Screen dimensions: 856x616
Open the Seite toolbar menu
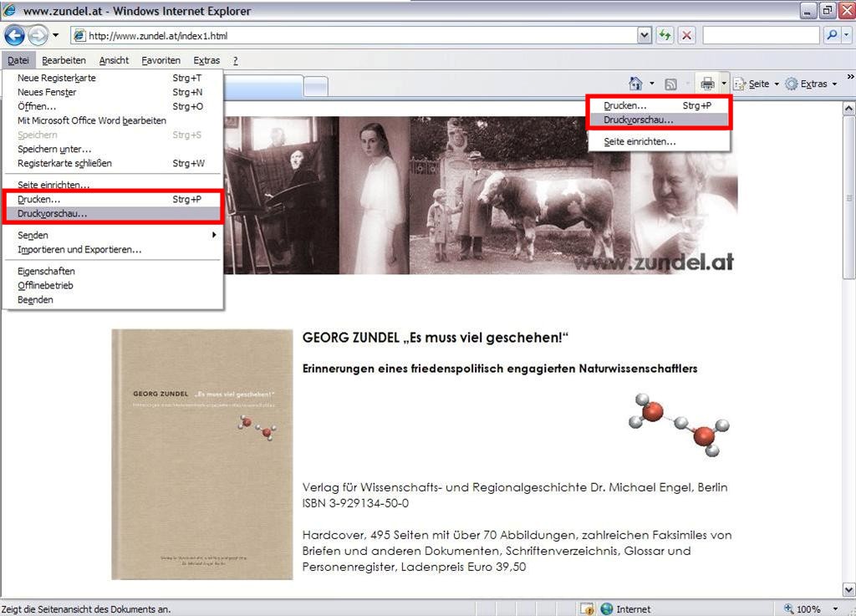click(756, 84)
